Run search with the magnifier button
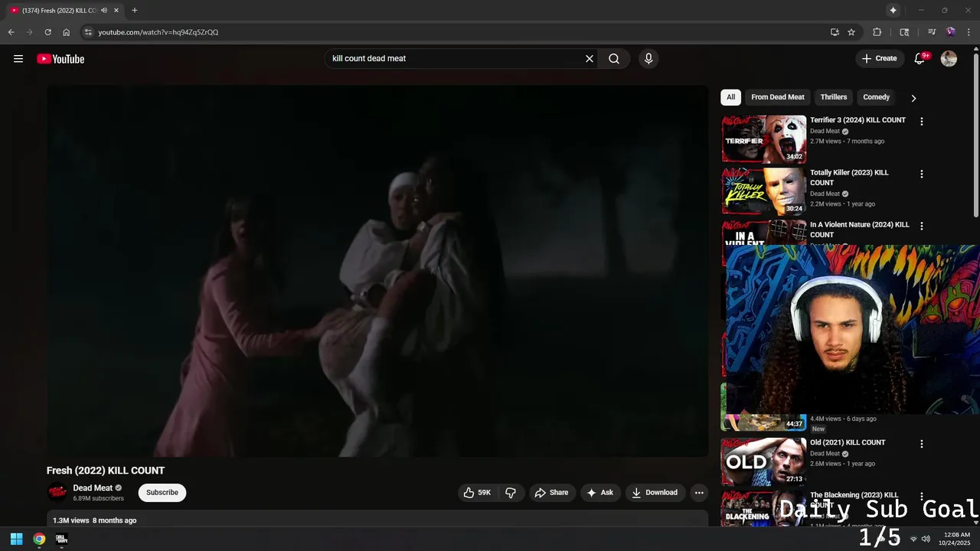This screenshot has height=551, width=980. (614, 59)
